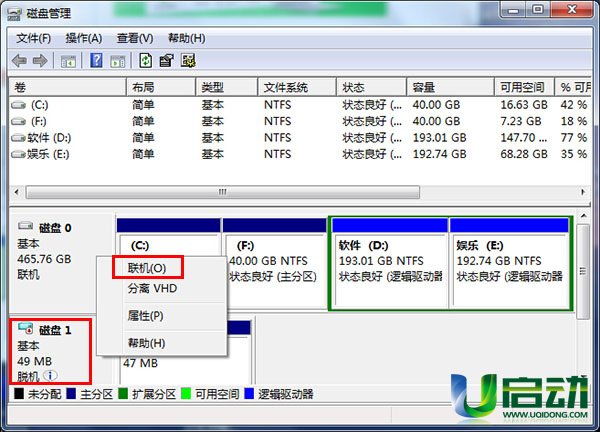The width and height of the screenshot is (600, 432).
Task: Open the 文件(F) menu
Action: coord(33,39)
